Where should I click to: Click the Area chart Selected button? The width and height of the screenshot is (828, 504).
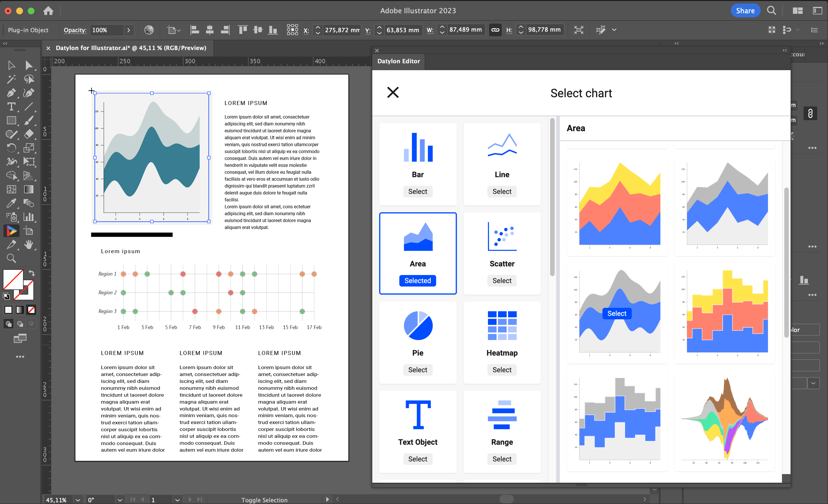pos(417,280)
